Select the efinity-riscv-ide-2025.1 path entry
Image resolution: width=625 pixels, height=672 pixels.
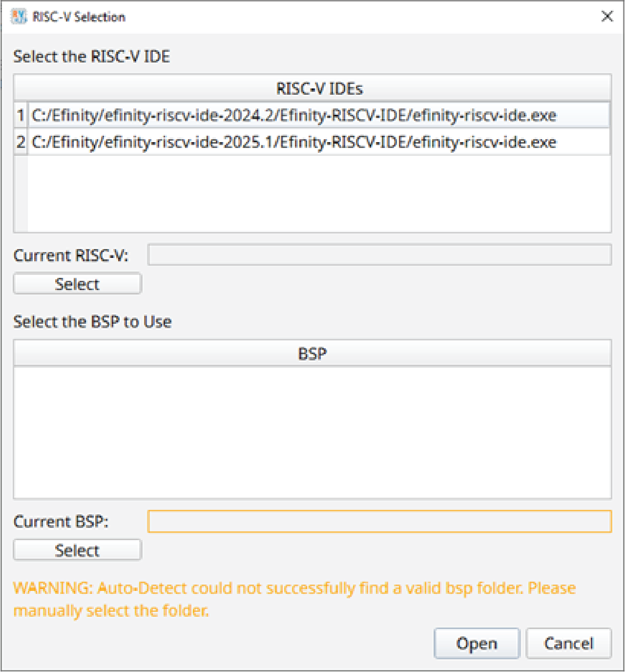point(294,142)
